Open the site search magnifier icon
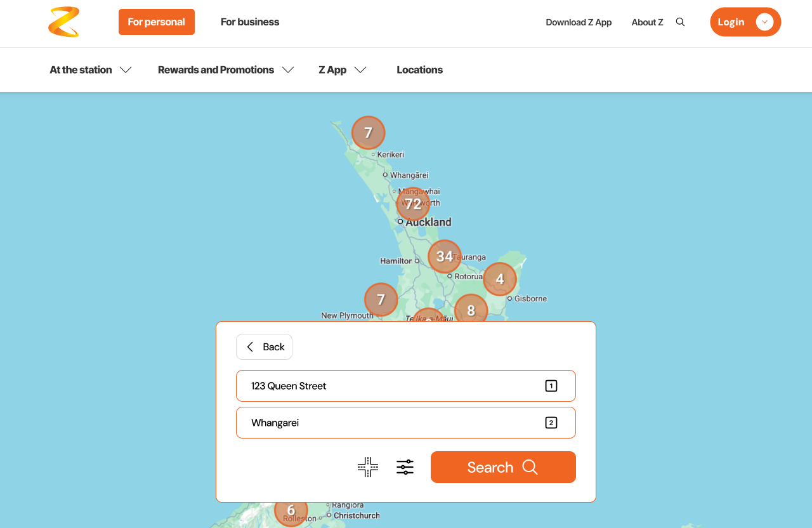The image size is (812, 528). pos(680,22)
